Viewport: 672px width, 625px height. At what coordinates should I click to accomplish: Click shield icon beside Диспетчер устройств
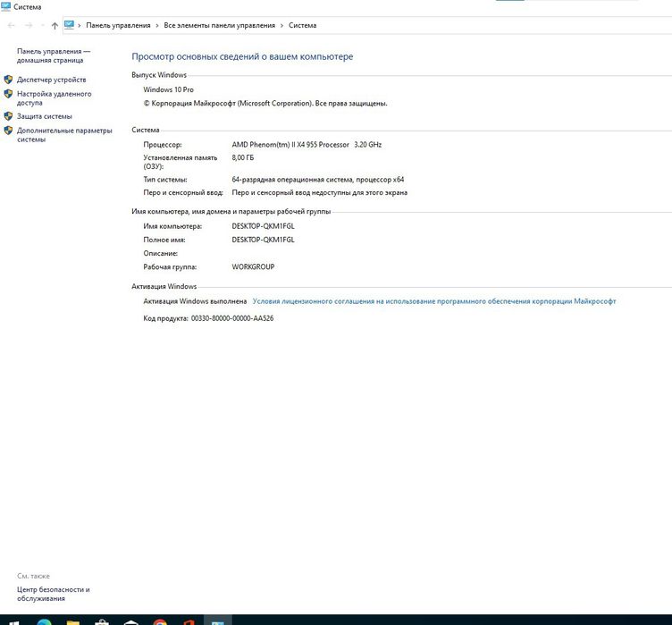[x=8, y=80]
